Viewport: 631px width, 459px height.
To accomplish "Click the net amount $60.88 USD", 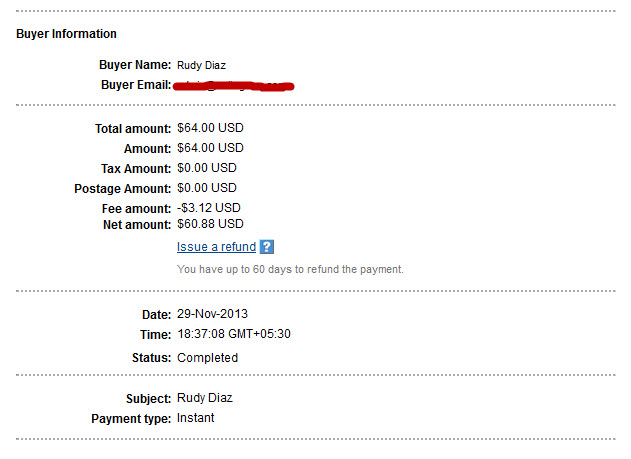I will [x=210, y=224].
